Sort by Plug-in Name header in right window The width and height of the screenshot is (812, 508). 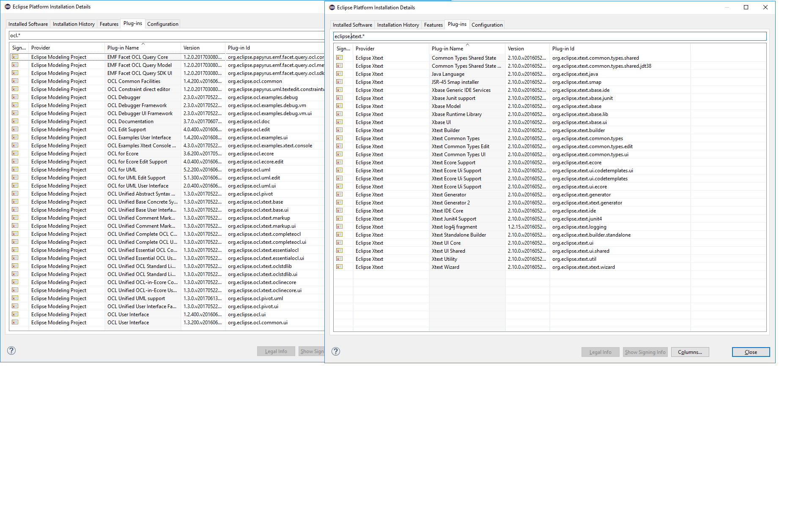(467, 49)
